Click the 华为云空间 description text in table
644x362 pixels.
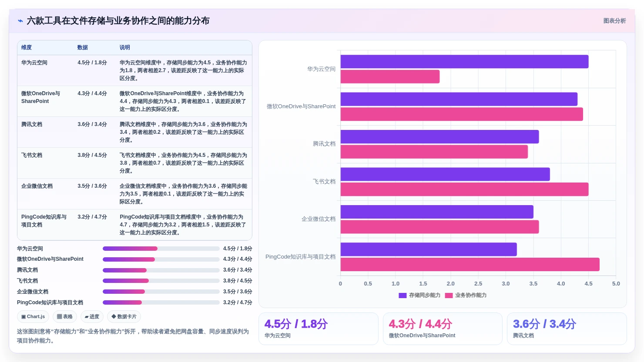183,70
